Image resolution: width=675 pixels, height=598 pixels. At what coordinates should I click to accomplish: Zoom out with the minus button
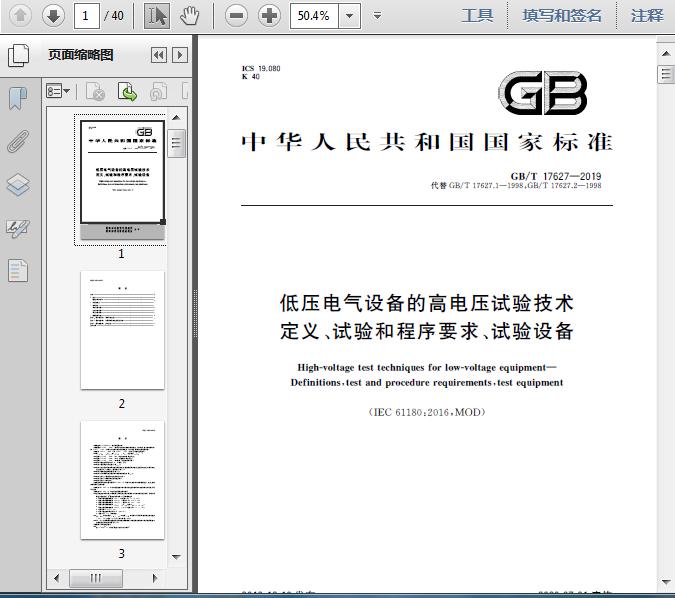(x=236, y=15)
